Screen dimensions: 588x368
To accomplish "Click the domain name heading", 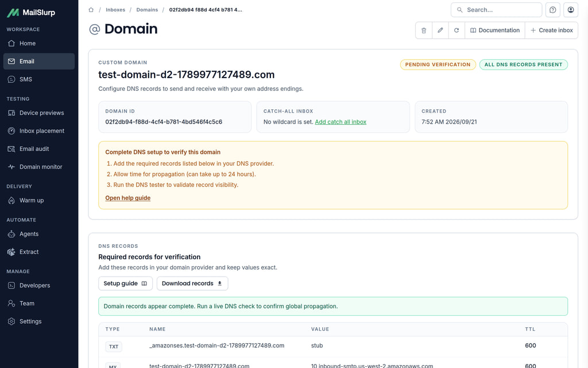I will click(187, 75).
